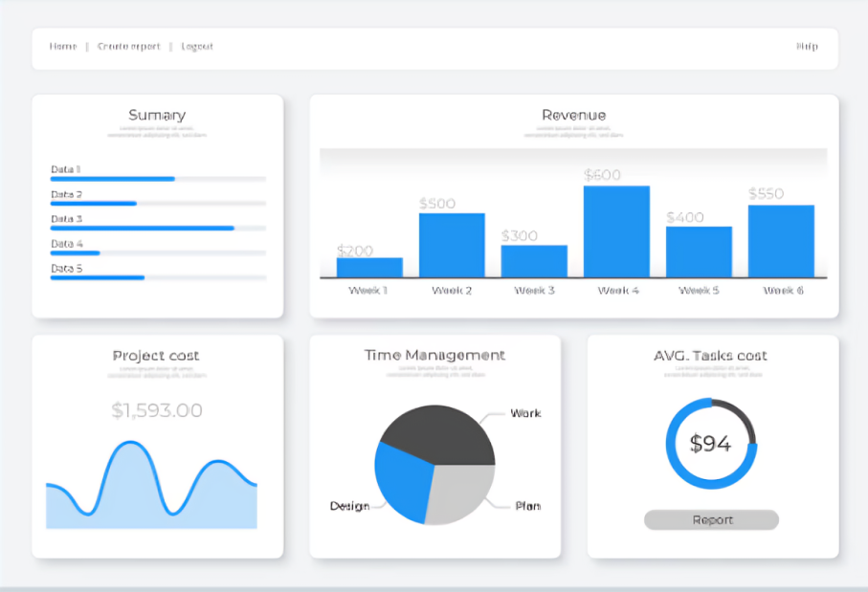The width and height of the screenshot is (868, 592).
Task: Open the Help link
Action: click(807, 47)
